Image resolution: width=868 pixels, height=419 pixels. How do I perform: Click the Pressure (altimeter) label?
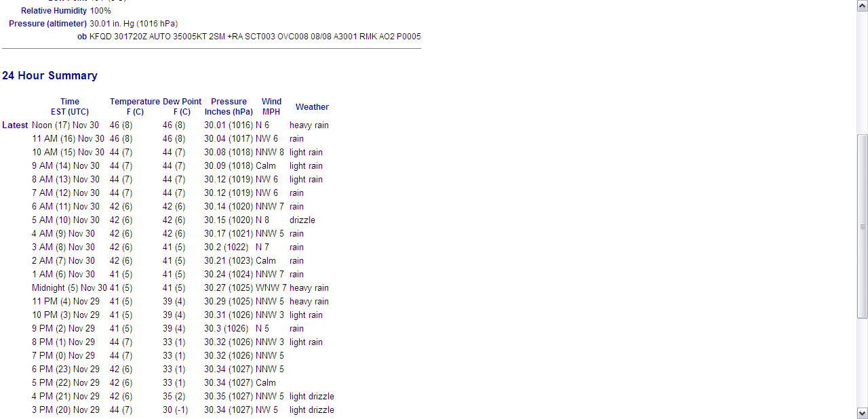click(x=47, y=24)
